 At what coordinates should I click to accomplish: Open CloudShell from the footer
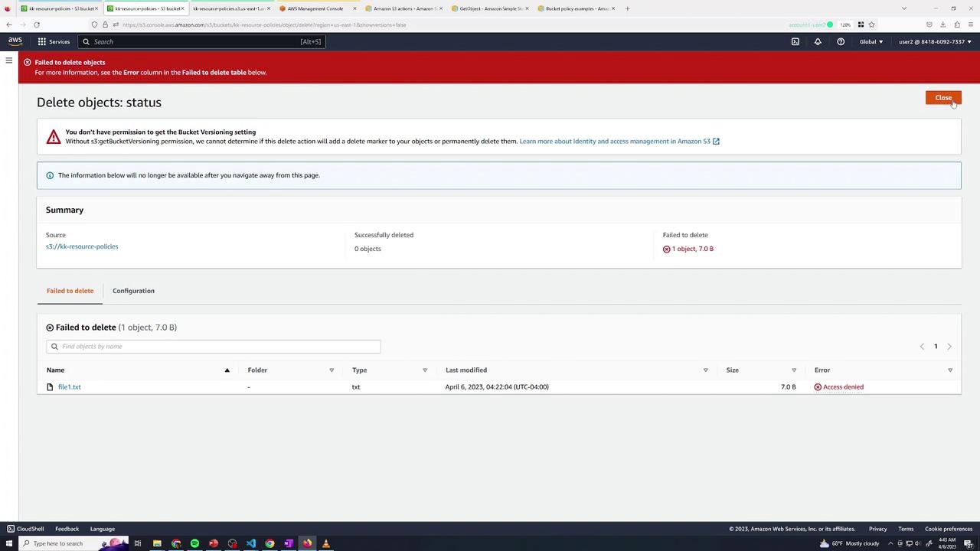25,529
